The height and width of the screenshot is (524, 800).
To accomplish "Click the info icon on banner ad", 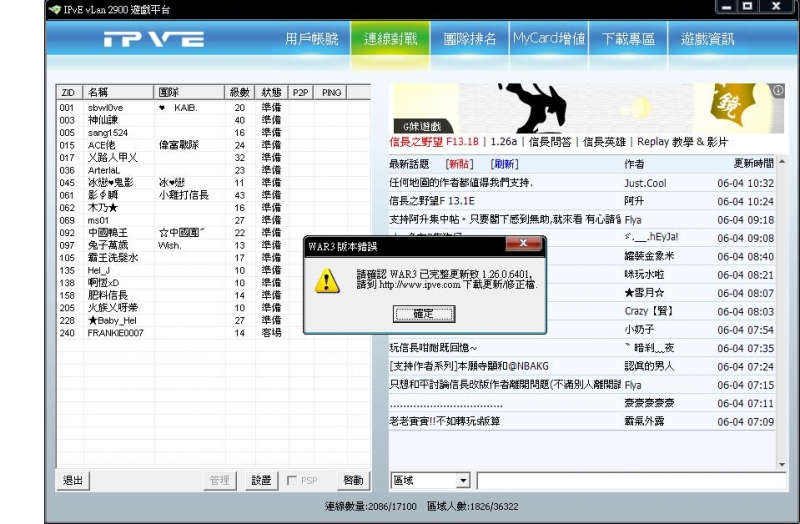I will click(x=778, y=90).
